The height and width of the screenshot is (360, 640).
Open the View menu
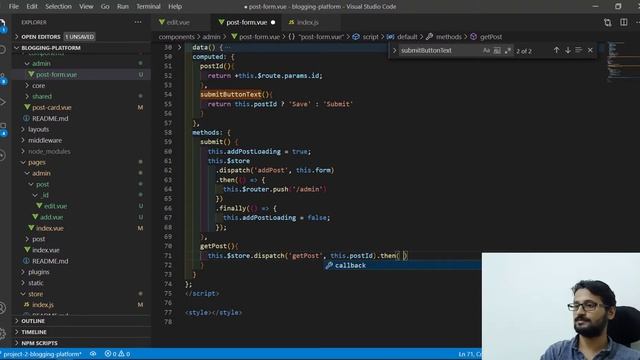click(x=86, y=7)
